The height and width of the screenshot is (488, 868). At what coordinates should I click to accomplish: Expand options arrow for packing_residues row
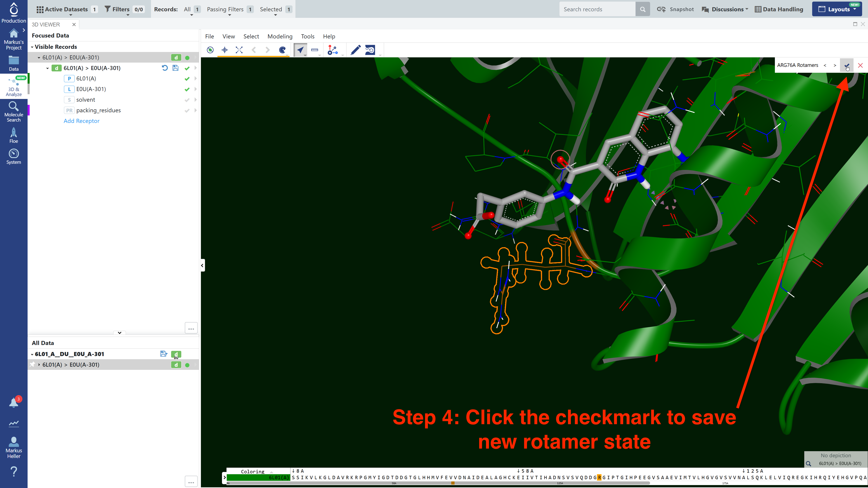click(x=196, y=110)
